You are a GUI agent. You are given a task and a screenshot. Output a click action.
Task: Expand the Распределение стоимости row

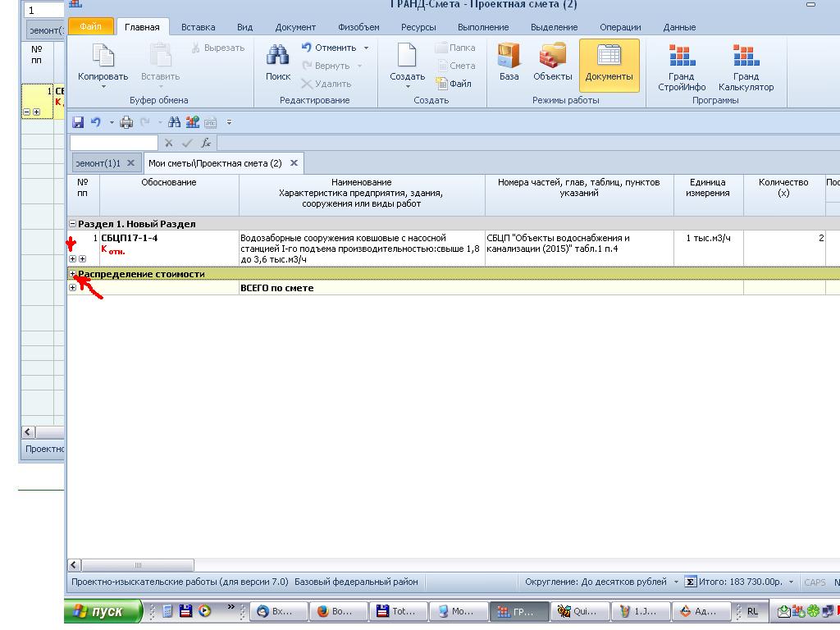[72, 274]
